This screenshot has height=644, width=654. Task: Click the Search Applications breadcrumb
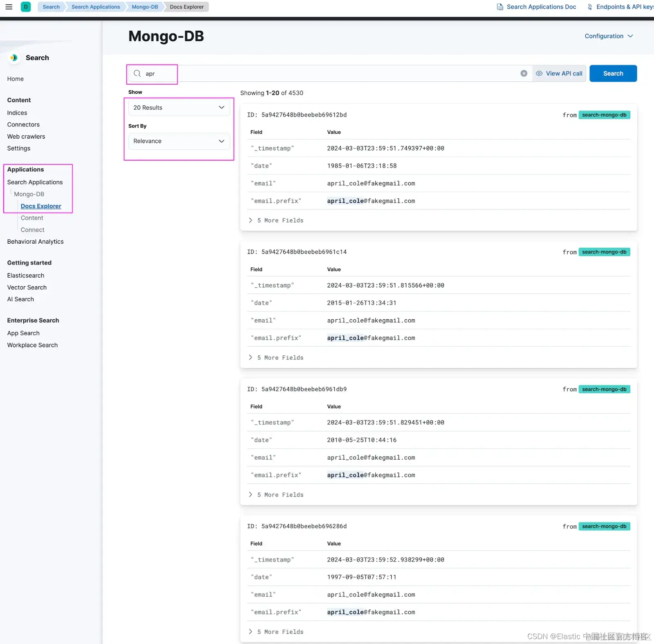pos(96,7)
